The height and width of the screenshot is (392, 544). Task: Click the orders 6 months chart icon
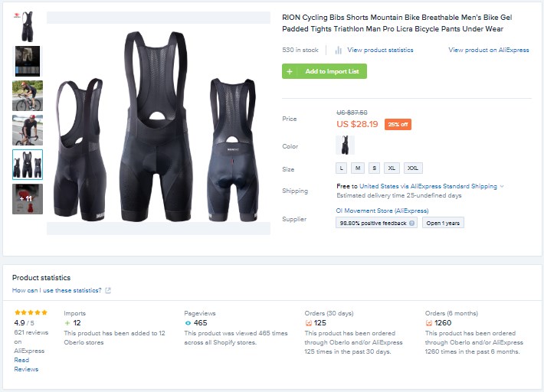[429, 323]
